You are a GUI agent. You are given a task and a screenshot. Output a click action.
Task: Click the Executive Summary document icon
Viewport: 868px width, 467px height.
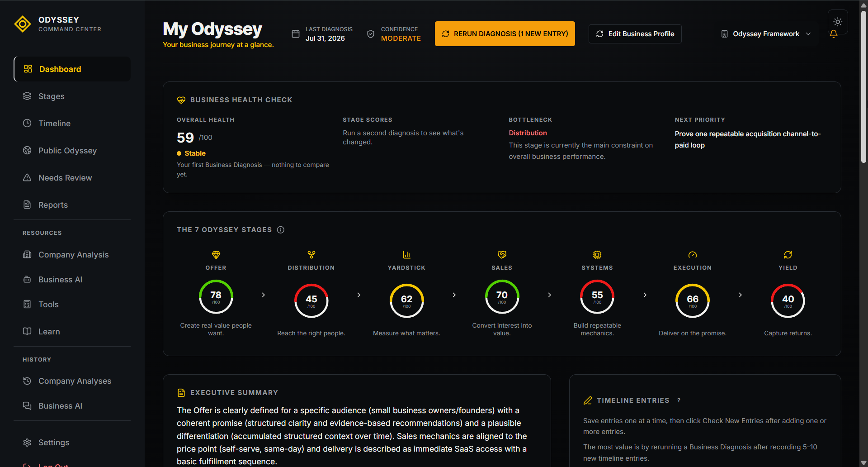point(181,393)
